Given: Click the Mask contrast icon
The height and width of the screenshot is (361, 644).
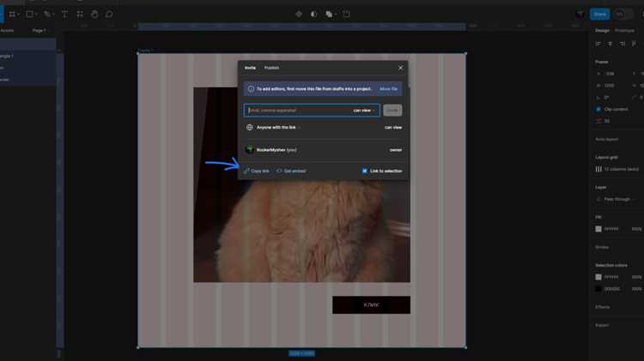Looking at the screenshot, I should coord(313,15).
